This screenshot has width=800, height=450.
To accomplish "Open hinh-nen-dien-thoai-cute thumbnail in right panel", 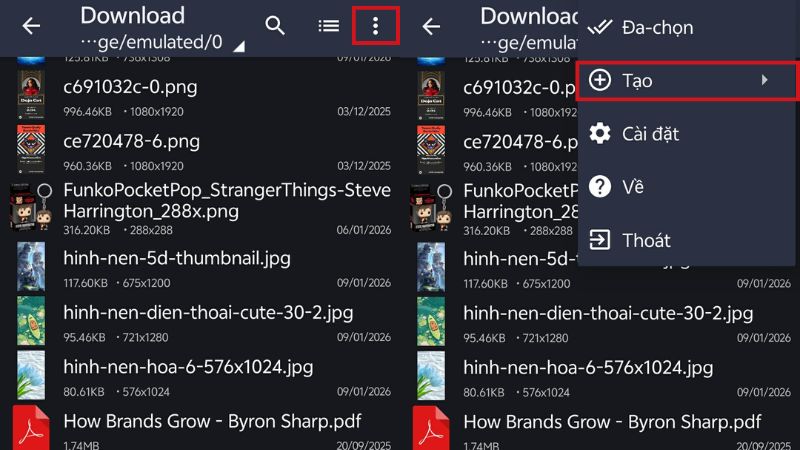I will [431, 321].
